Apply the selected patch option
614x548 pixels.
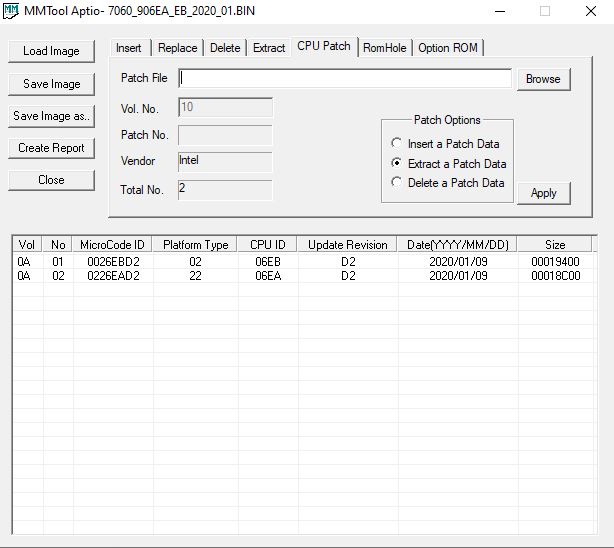[x=544, y=193]
